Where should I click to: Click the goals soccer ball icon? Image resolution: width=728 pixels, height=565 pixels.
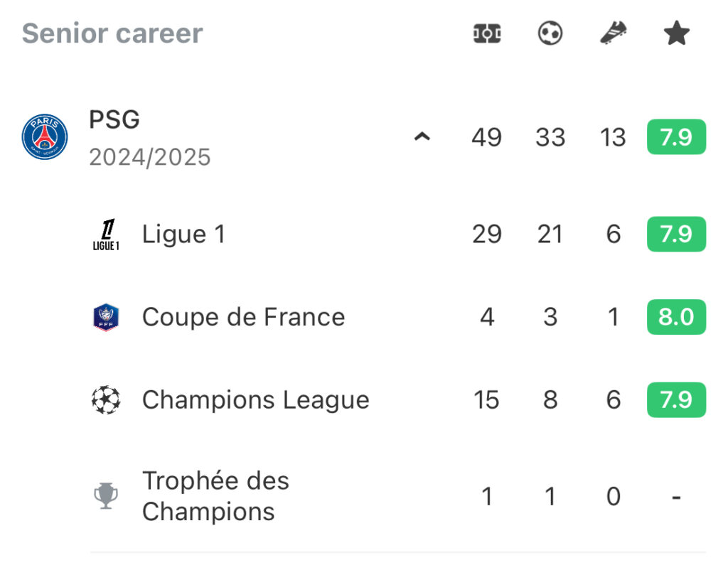pyautogui.click(x=550, y=33)
